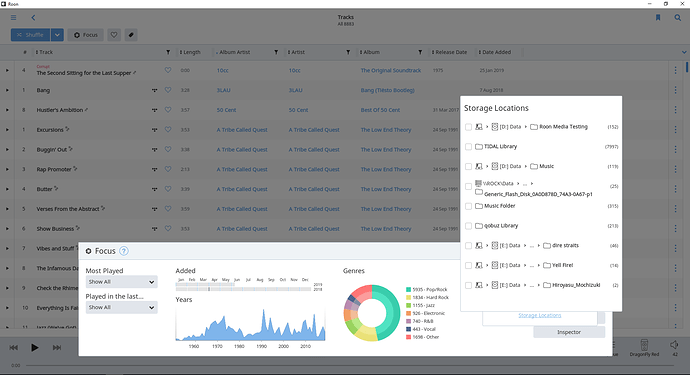Click the playback seek bar
This screenshot has width=690, height=375.
[350, 365]
